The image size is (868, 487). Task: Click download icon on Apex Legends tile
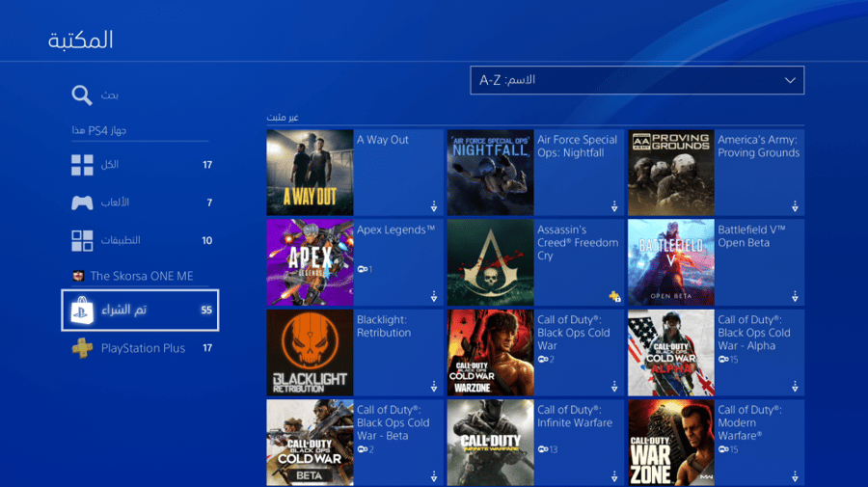coord(434,297)
